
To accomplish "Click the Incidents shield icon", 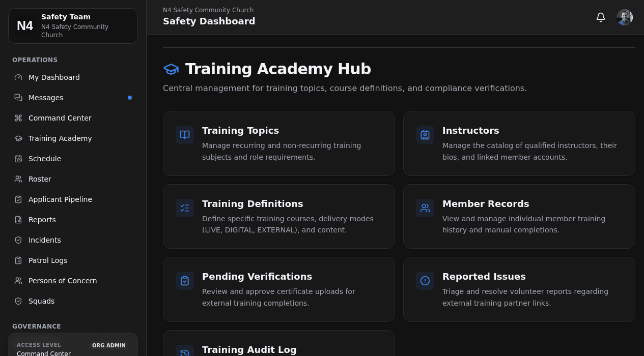I will 18,240.
